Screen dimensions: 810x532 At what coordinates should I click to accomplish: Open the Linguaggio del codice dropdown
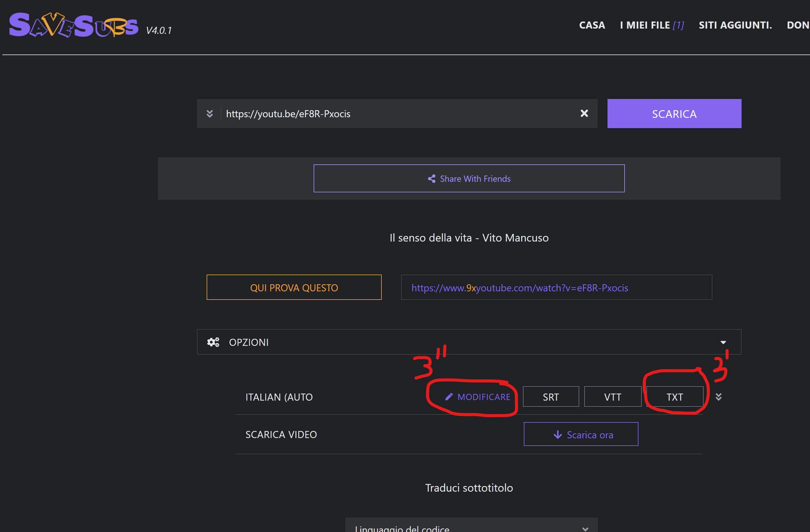tap(471, 527)
